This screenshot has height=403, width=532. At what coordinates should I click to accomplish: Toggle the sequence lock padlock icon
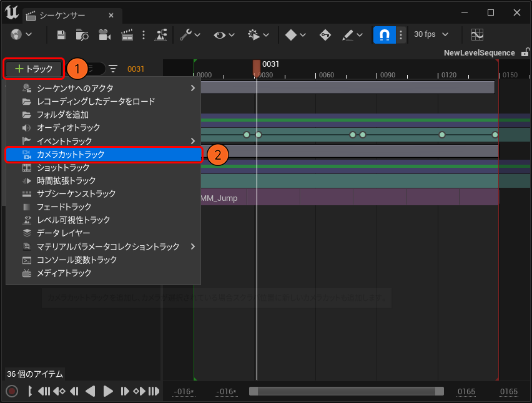point(525,53)
